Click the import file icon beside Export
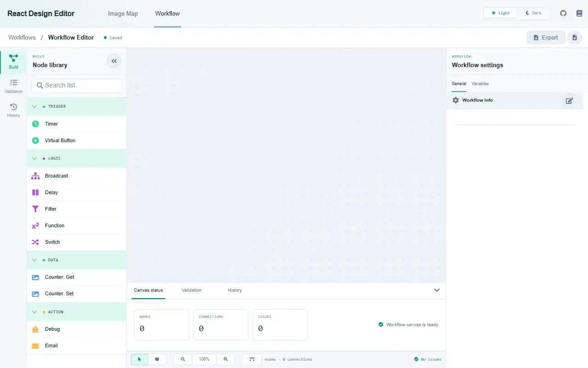The height and width of the screenshot is (368, 588). pos(575,38)
